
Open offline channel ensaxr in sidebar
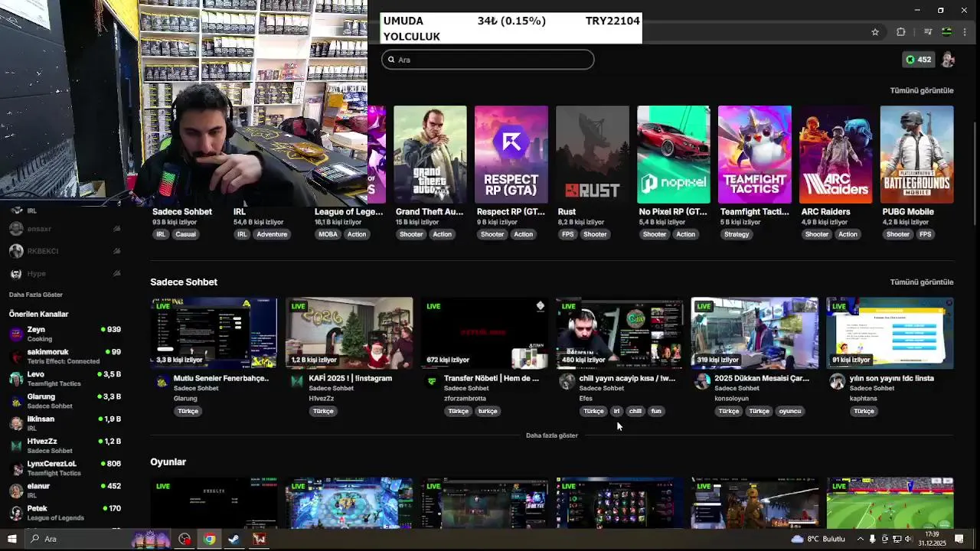[65, 229]
